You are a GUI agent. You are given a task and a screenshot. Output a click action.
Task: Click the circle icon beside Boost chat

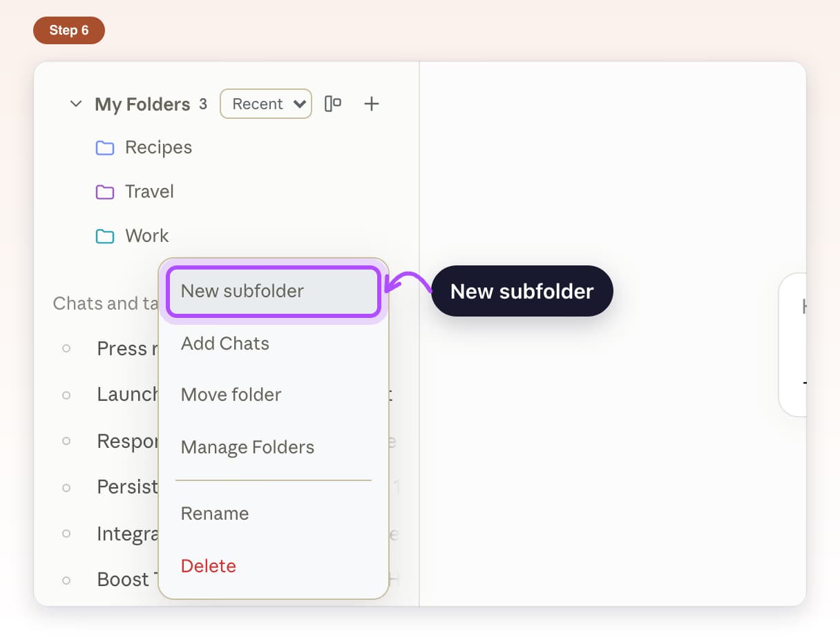tap(66, 581)
